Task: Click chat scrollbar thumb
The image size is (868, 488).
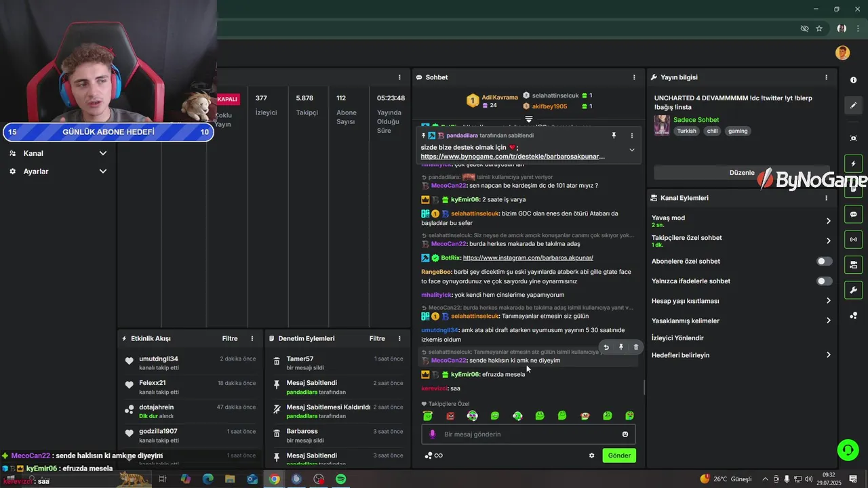Action: pos(644,388)
